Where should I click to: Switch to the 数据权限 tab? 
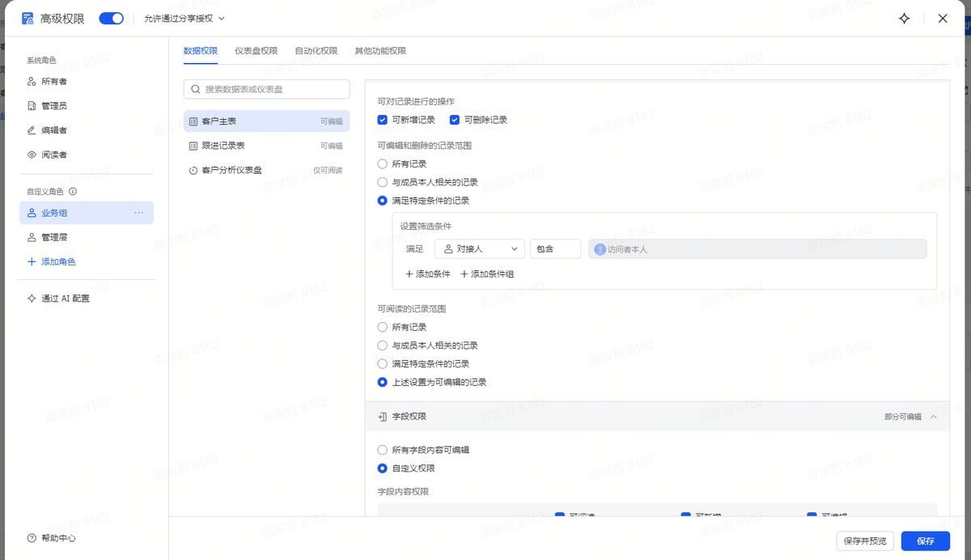click(x=201, y=50)
